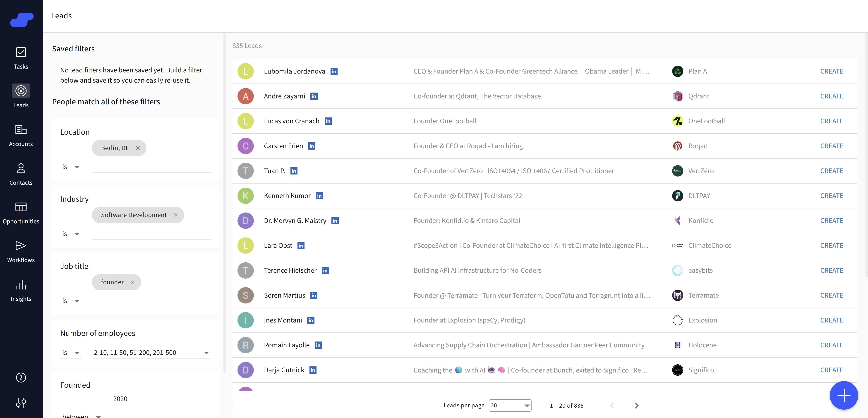Click the DLTPAY company logo
Image resolution: width=868 pixels, height=418 pixels.
coord(677,196)
